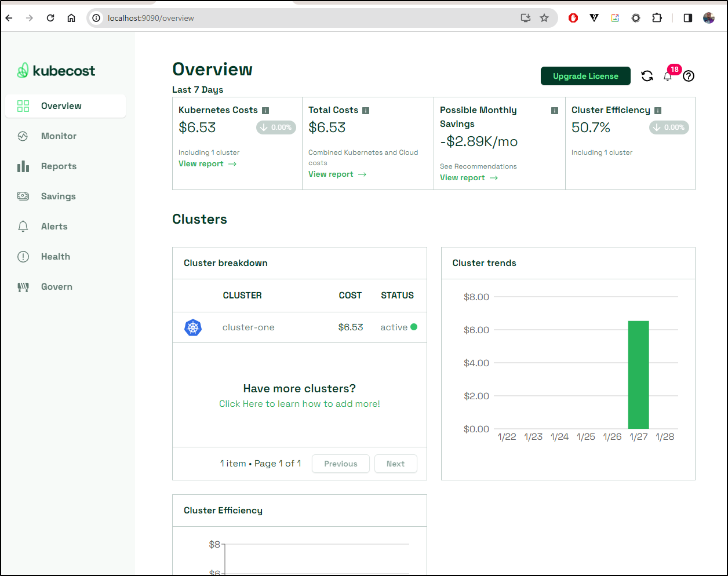Click the Cluster Efficiency 0.00% change badge
728x576 pixels.
click(x=669, y=127)
